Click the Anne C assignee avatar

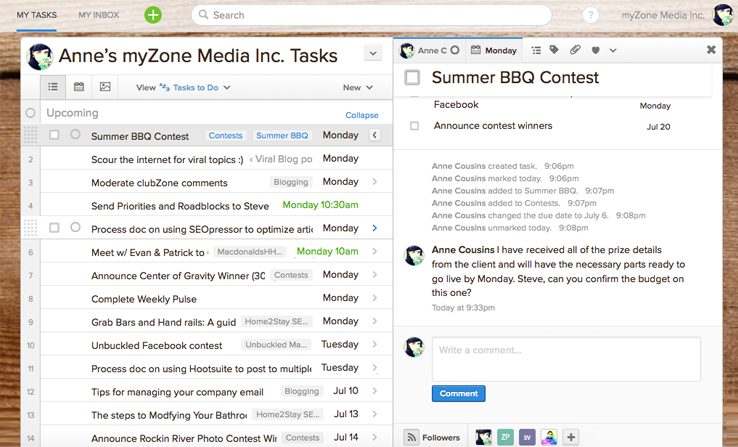(x=407, y=50)
